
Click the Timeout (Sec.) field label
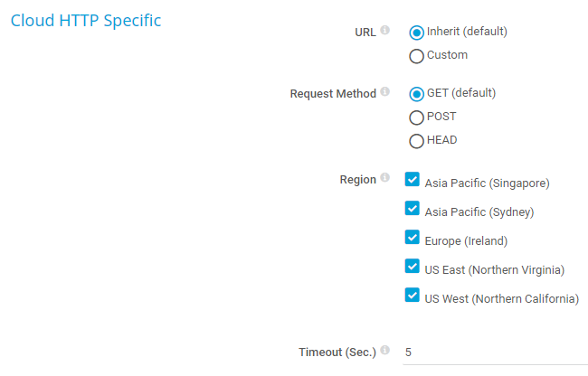pos(337,352)
